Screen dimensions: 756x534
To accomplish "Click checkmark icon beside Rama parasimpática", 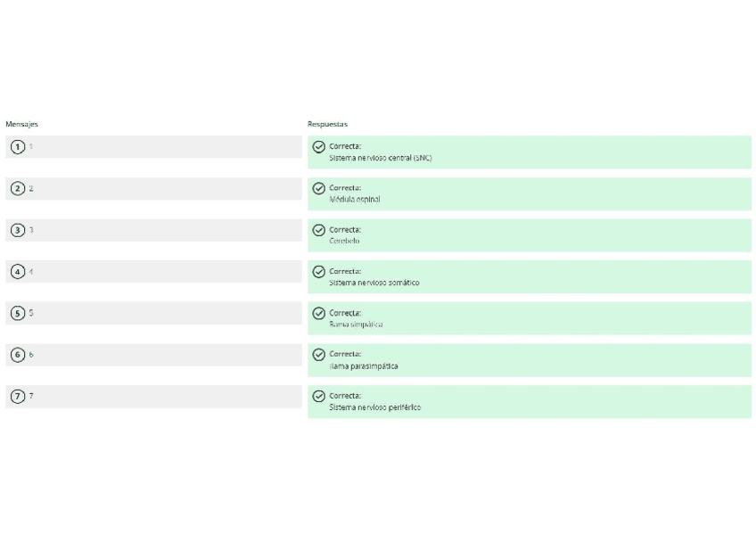I will pos(319,355).
